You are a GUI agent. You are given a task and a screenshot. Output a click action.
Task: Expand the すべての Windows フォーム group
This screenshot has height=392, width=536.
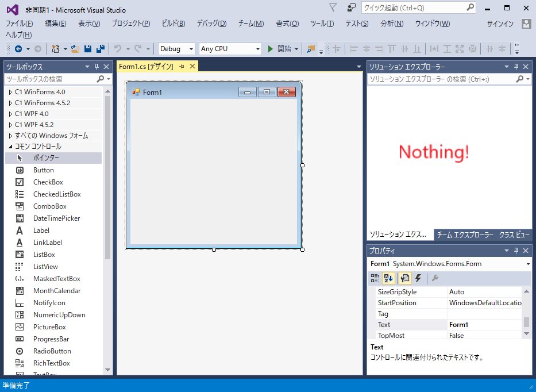click(10, 136)
